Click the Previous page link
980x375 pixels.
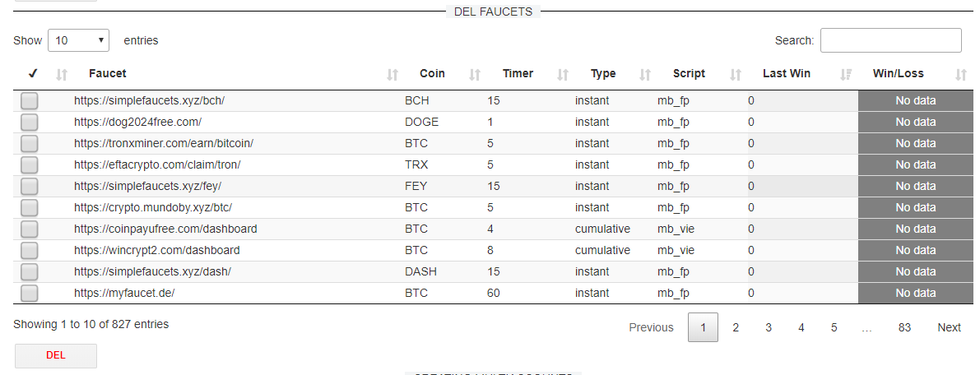651,327
